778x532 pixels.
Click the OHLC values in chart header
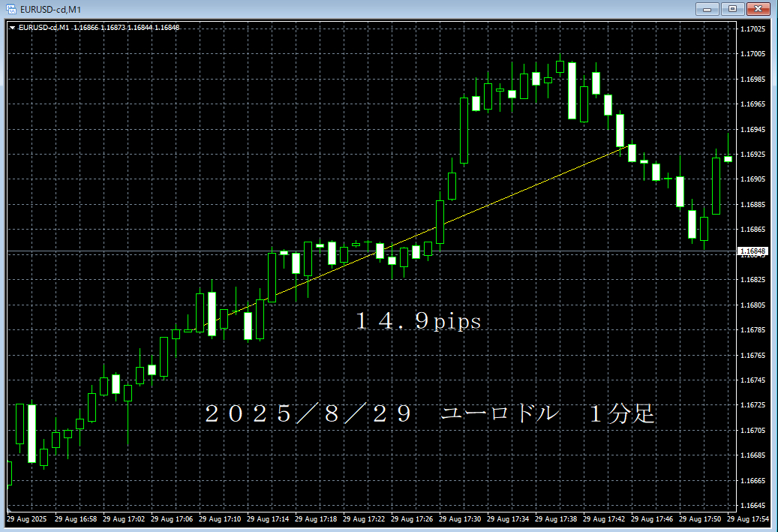pyautogui.click(x=126, y=28)
